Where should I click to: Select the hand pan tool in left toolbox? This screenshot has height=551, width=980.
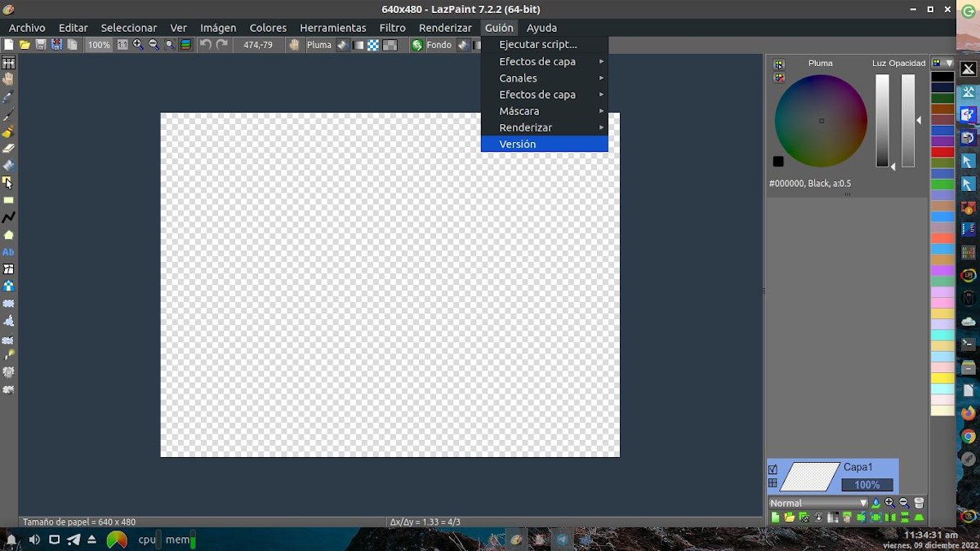tap(8, 79)
